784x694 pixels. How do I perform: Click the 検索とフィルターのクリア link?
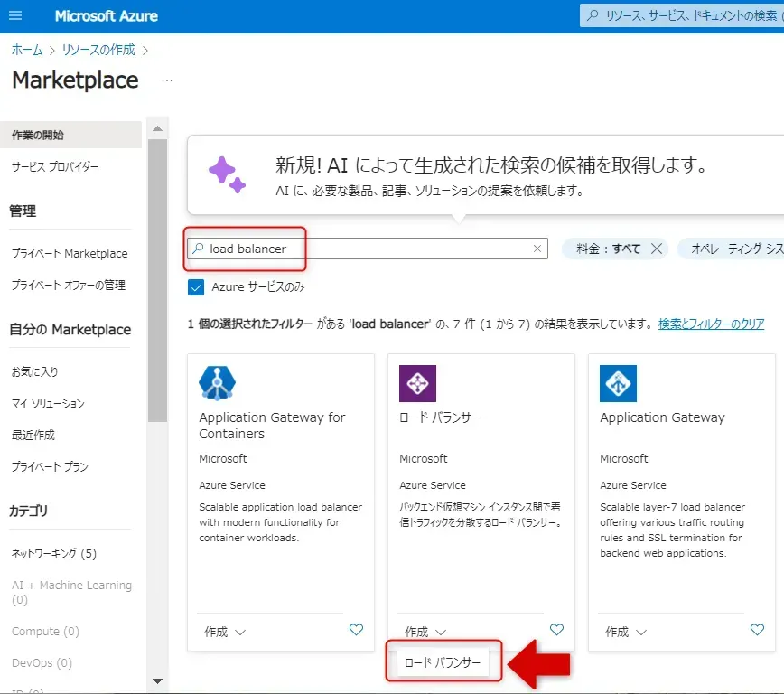click(711, 324)
